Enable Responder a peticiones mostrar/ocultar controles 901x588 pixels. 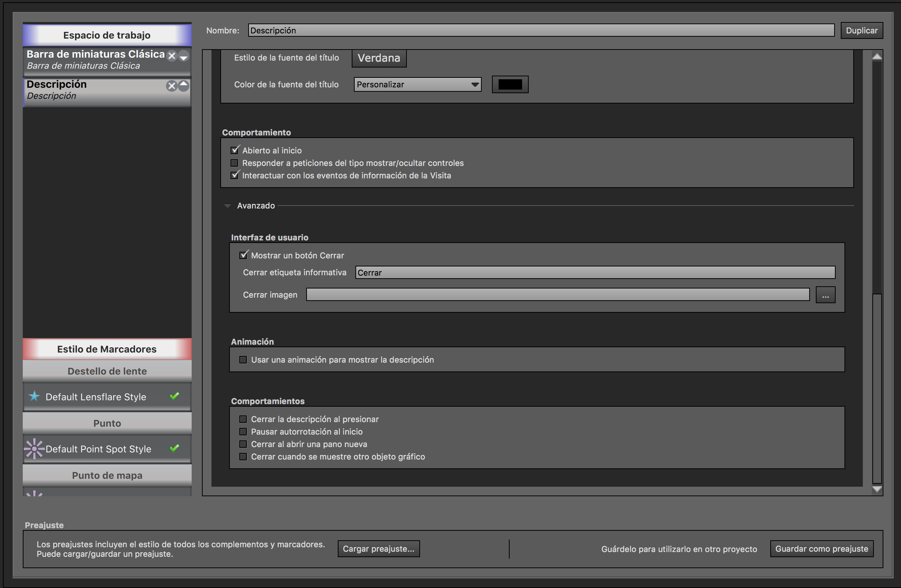[x=234, y=163]
